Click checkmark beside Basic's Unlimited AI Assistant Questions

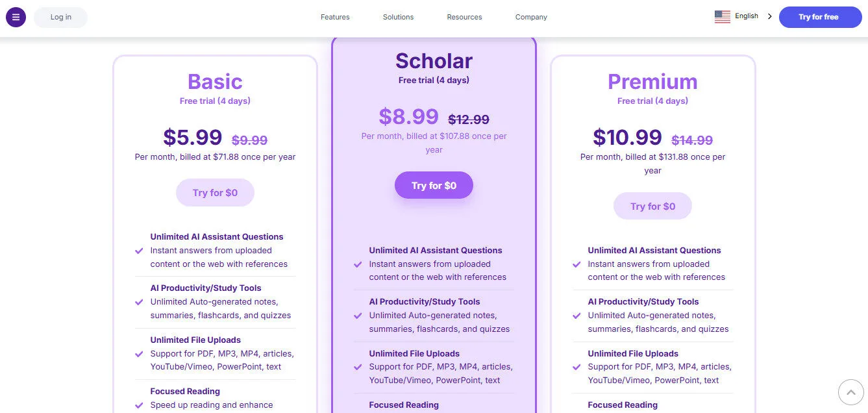pyautogui.click(x=139, y=251)
